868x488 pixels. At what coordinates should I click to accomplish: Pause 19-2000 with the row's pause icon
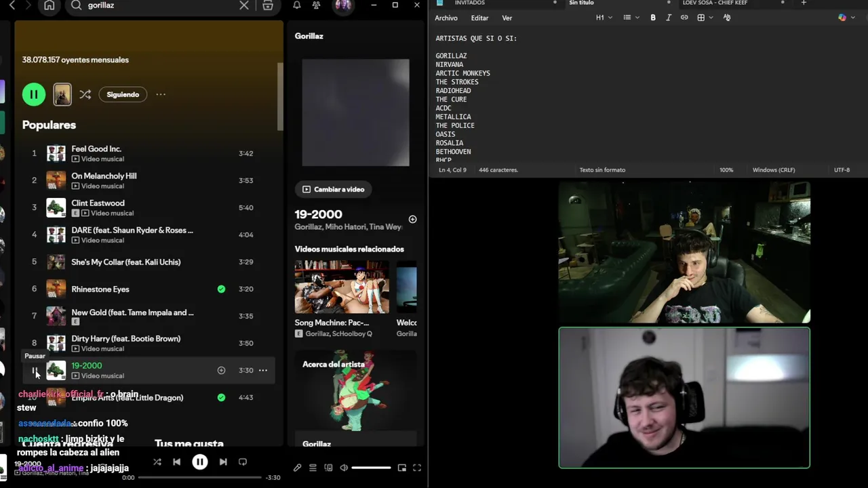[34, 370]
